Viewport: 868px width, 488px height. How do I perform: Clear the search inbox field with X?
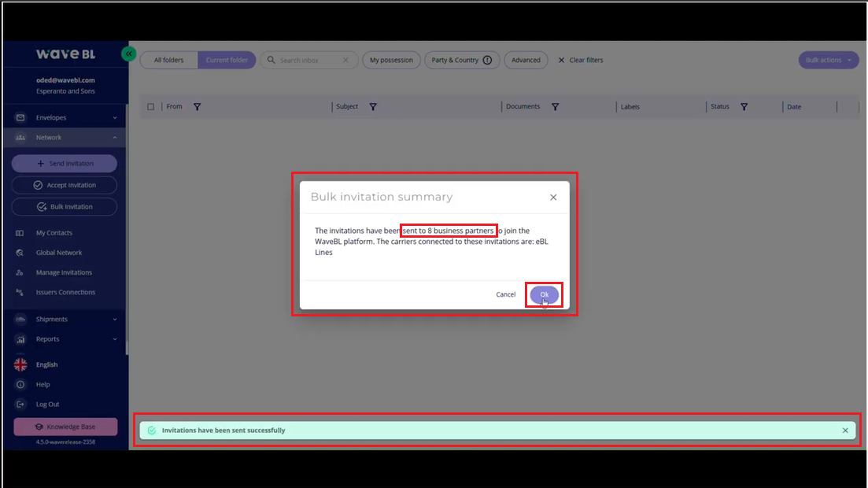(346, 60)
